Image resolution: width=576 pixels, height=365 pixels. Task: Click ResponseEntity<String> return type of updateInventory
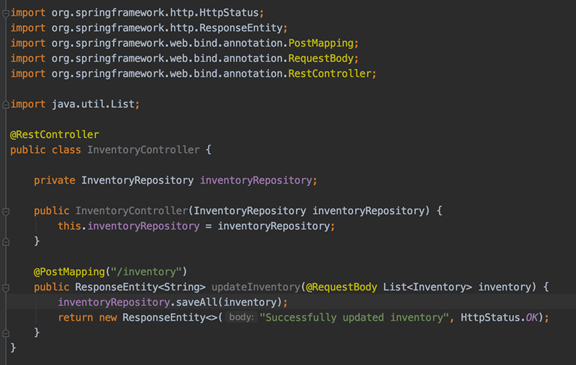pyautogui.click(x=140, y=287)
